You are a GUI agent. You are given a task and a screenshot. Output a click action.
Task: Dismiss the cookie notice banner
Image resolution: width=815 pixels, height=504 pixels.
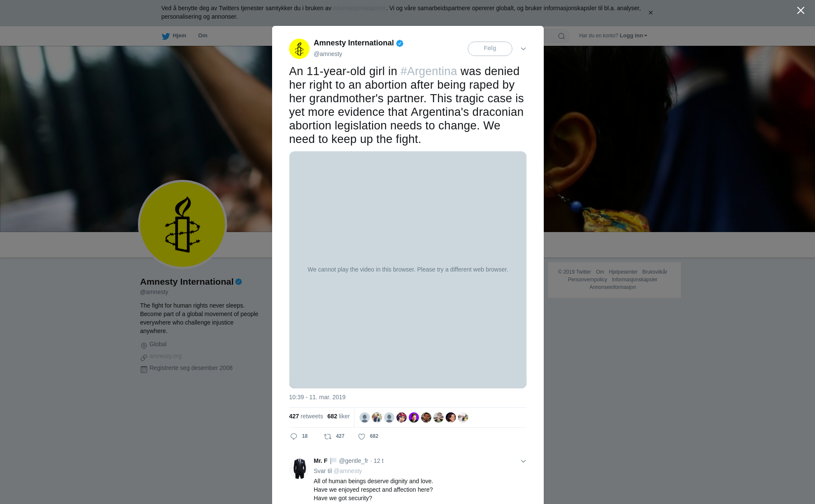click(x=650, y=13)
